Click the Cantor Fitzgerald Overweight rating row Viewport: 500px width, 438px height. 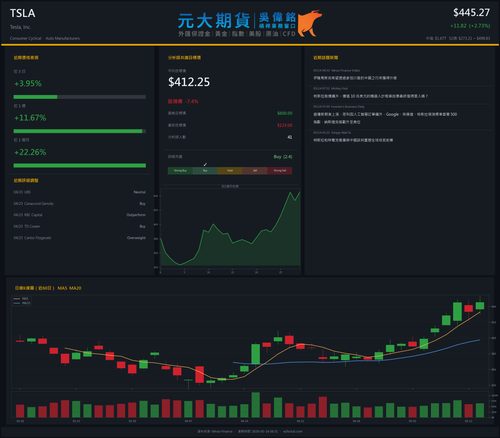tap(80, 238)
